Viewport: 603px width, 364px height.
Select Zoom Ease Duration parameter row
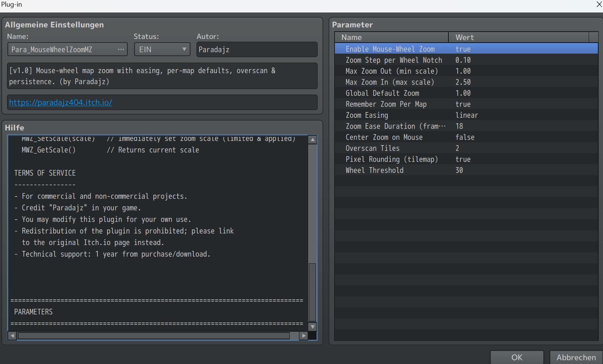click(x=466, y=126)
